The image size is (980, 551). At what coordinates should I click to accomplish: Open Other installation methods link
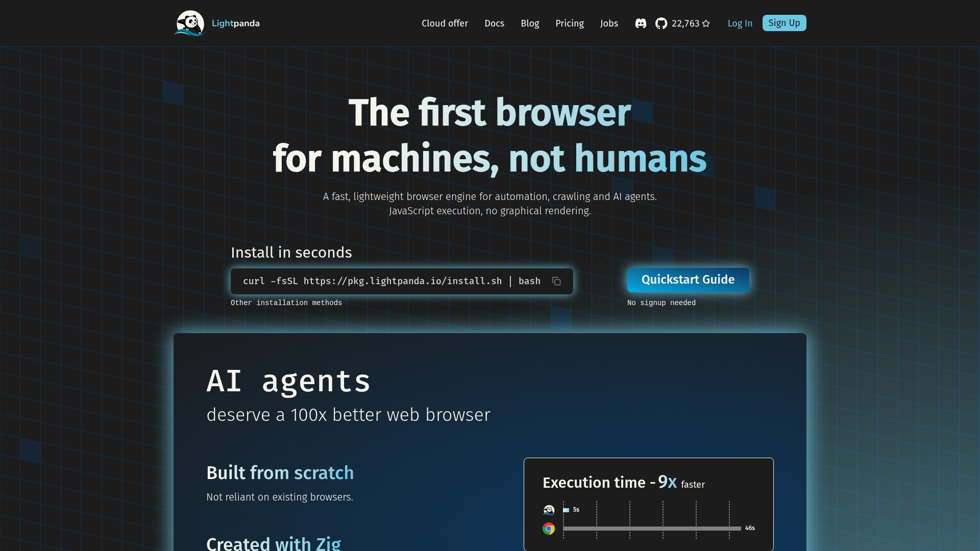click(x=286, y=303)
